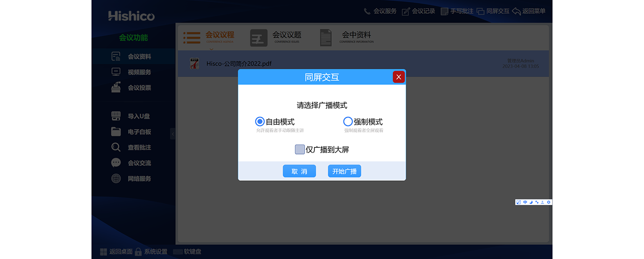
Task: Select the 自由模式 radio button
Action: [260, 121]
